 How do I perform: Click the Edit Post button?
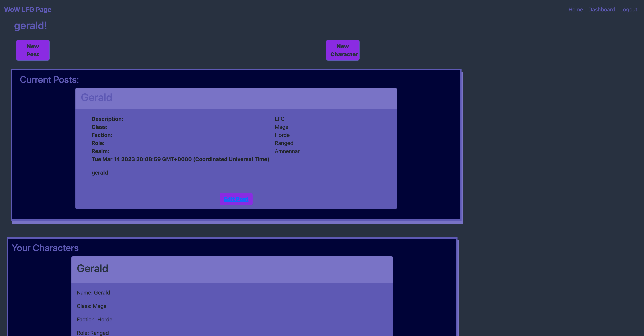(236, 199)
